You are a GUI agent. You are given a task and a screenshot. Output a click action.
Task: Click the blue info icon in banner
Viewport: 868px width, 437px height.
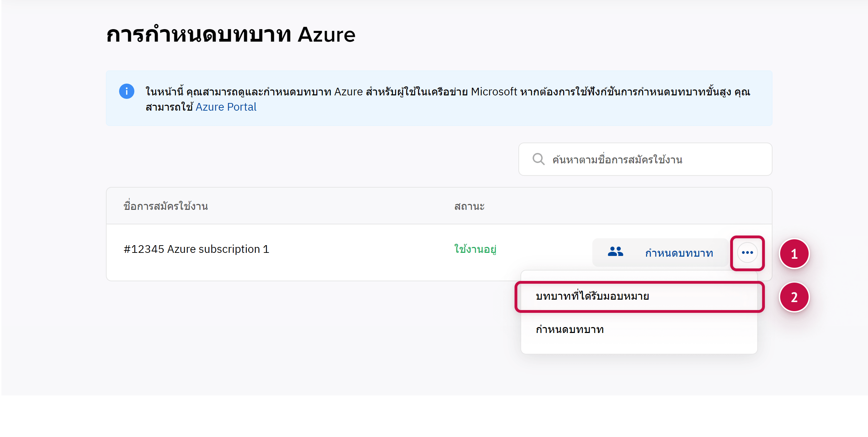click(x=126, y=91)
